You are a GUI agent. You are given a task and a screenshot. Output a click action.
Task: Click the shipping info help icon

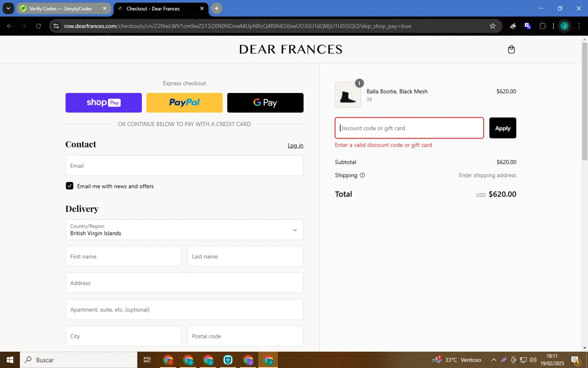click(362, 175)
